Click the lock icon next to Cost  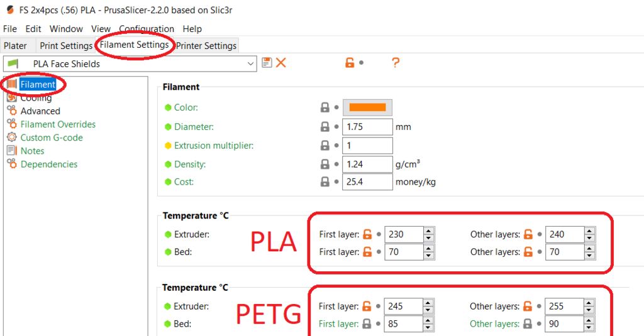[x=325, y=182]
